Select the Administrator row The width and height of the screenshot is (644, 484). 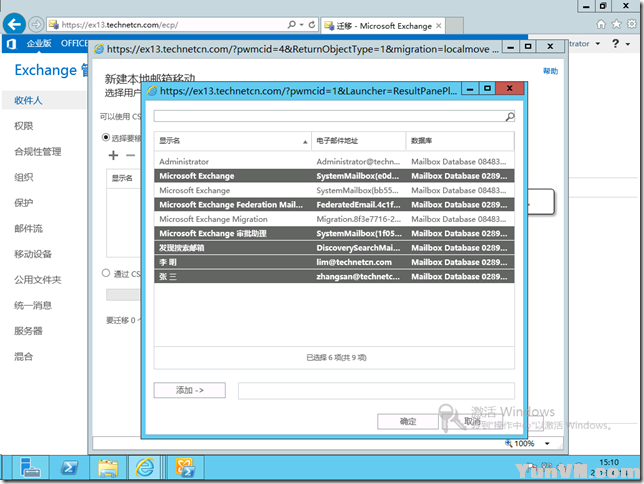pyautogui.click(x=334, y=162)
